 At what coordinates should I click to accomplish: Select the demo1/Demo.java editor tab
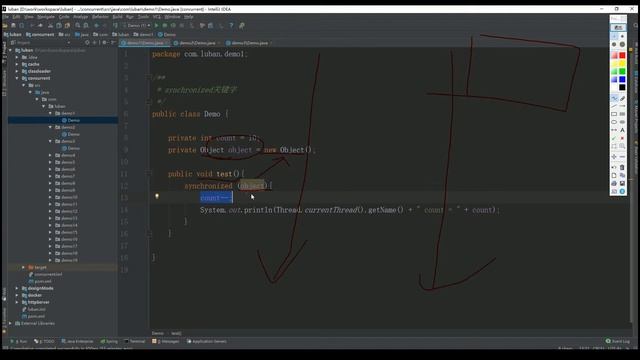tap(145, 43)
